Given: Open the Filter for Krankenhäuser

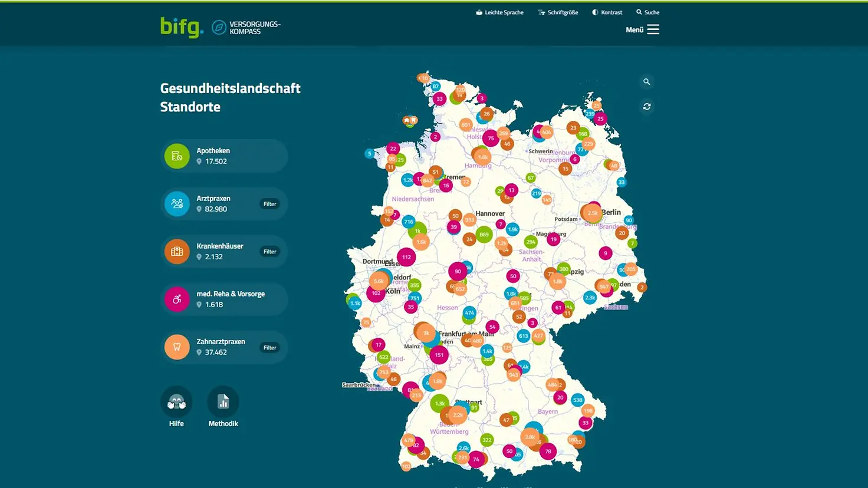Looking at the screenshot, I should point(269,252).
